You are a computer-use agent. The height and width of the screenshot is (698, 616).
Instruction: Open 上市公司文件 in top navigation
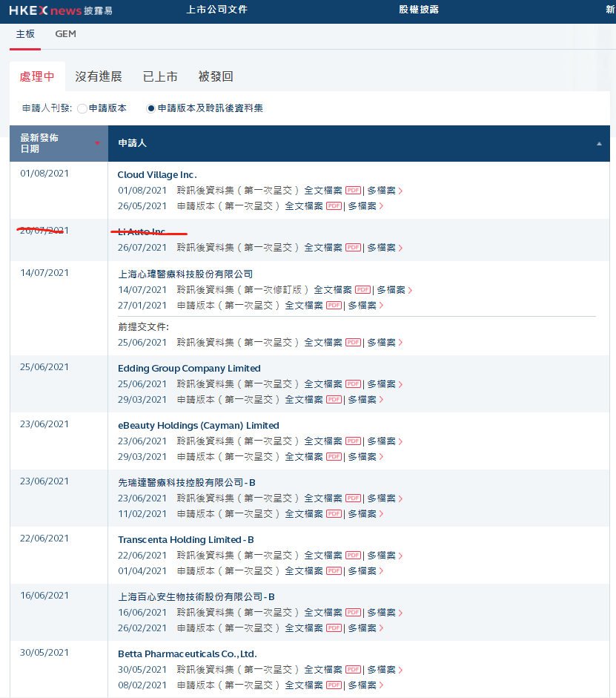216,10
